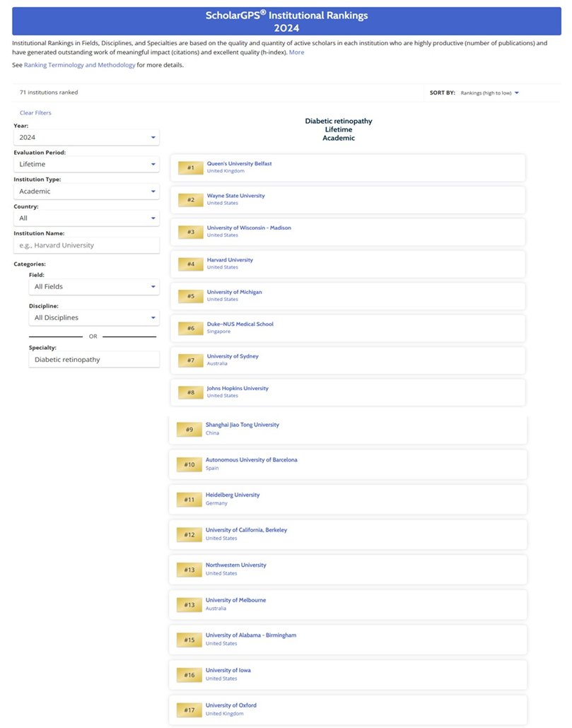Viewport: 572px width, 728px height.
Task: Open the Year dropdown showing 2024
Action: coord(86,137)
